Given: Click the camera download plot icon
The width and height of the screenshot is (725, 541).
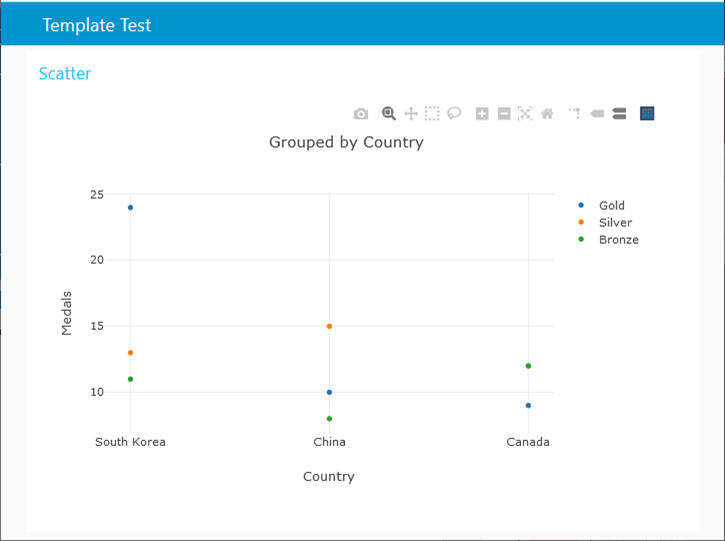Looking at the screenshot, I should pos(361,114).
